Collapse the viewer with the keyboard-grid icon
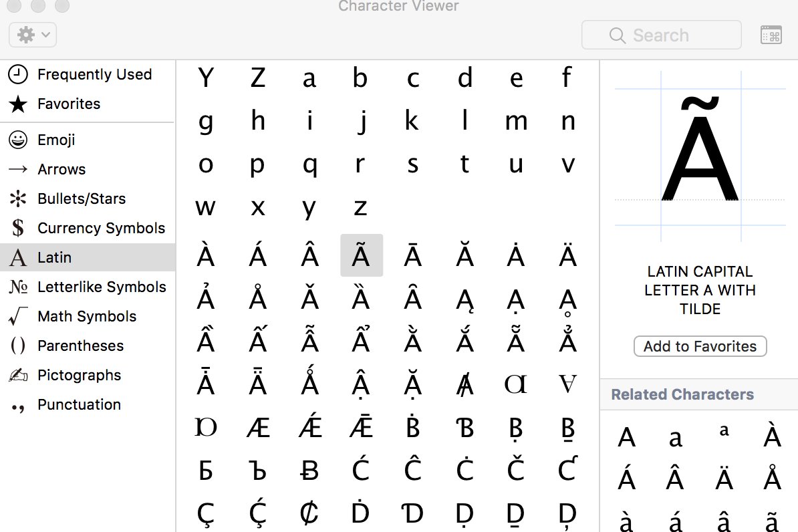798x532 pixels. [771, 35]
